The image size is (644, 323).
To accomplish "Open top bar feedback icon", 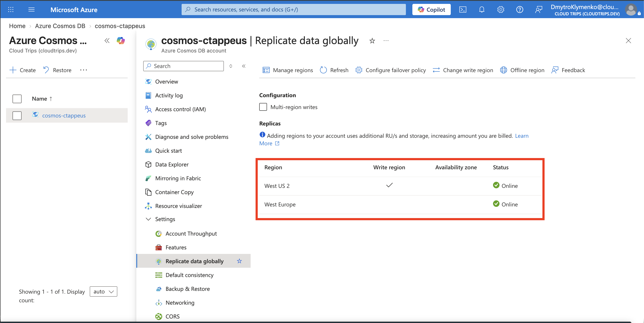I will [539, 9].
